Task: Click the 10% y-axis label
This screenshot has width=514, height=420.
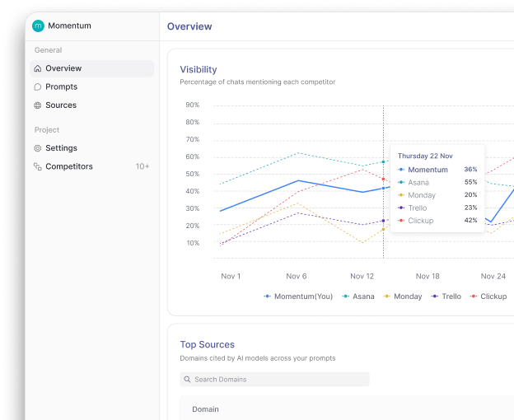Action: [x=193, y=243]
